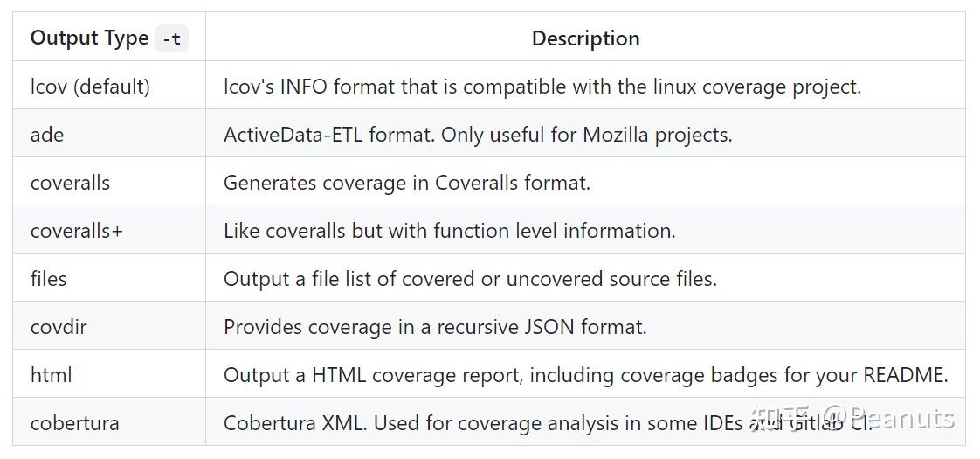Click the "-t" code flag badge
Viewport: 980px width, 459px height.
tap(171, 39)
